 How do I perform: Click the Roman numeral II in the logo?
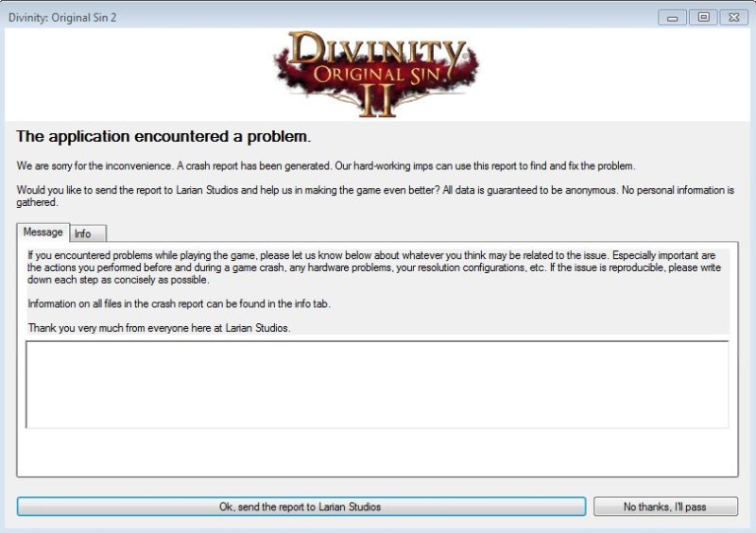click(x=377, y=101)
